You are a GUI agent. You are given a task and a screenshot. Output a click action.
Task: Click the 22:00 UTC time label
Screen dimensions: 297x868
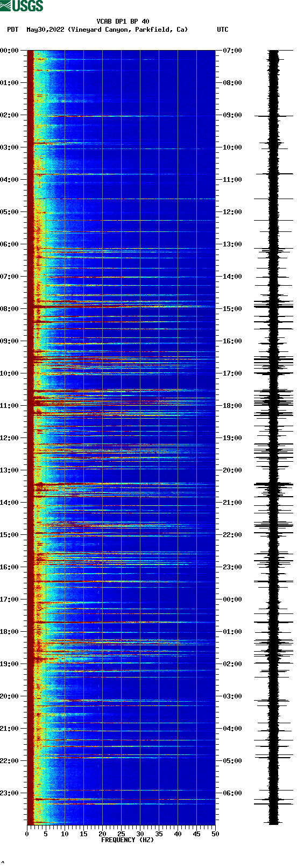tap(232, 535)
